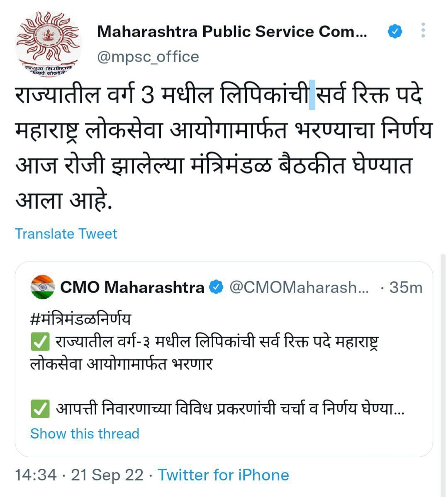Open the three-dot more options menu
This screenshot has width=448, height=497.
pos(423,30)
